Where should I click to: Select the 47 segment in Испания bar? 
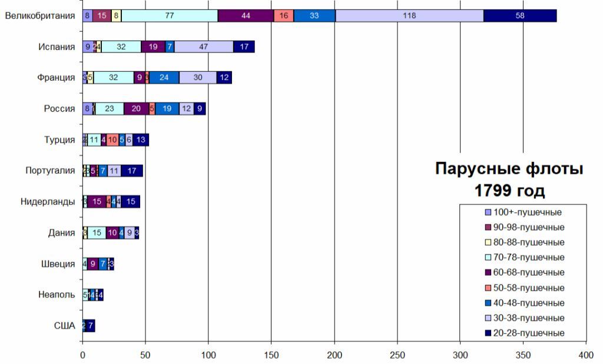204,47
